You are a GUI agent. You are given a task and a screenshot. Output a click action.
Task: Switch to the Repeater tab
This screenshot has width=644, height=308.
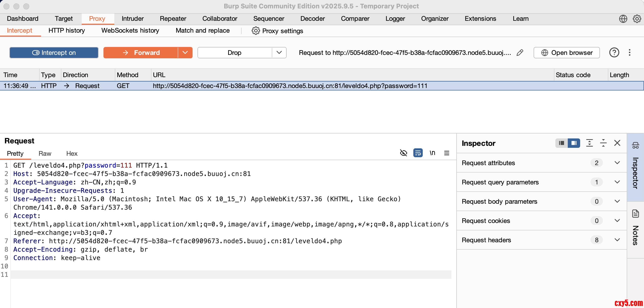173,19
